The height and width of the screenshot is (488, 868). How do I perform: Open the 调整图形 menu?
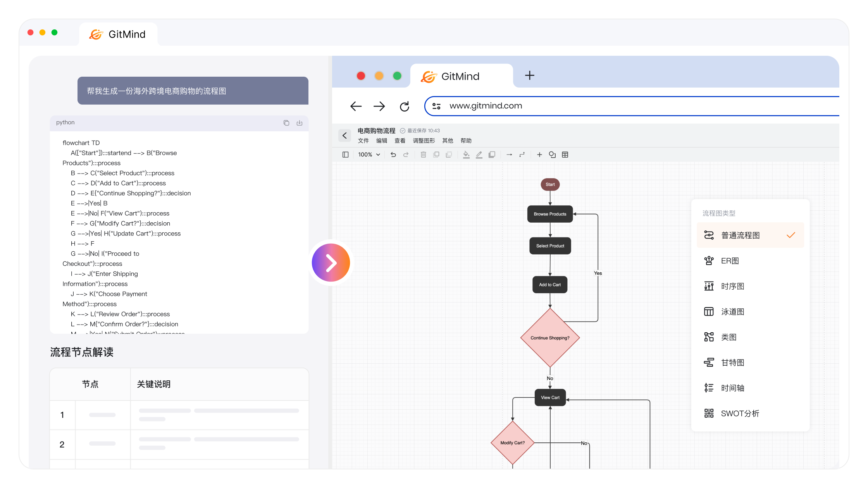pos(424,141)
